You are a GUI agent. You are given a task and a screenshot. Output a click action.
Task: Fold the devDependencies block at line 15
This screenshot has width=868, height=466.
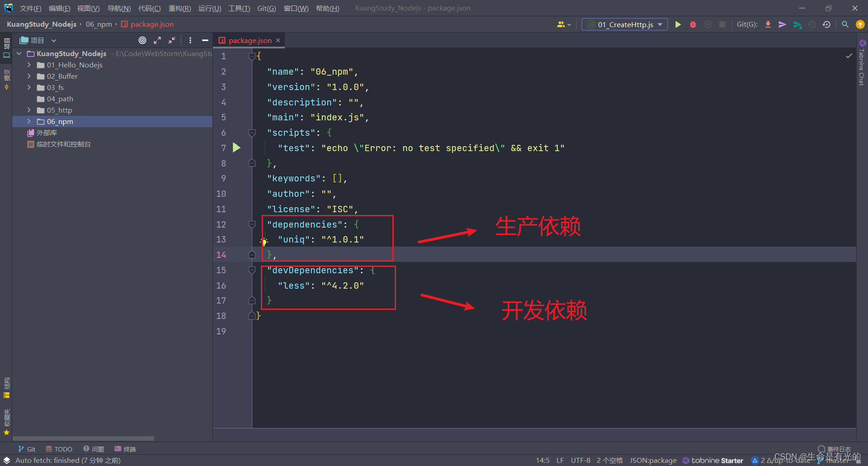252,270
